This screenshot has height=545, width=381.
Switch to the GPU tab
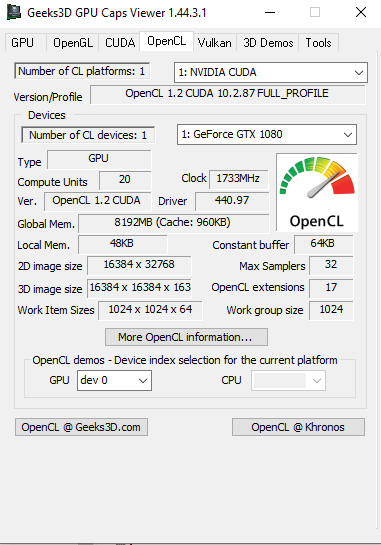[23, 43]
